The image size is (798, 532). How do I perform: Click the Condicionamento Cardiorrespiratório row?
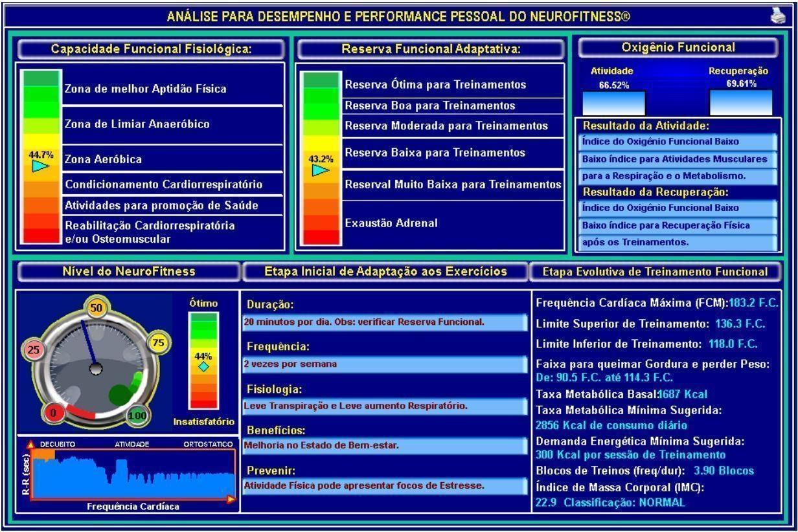click(173, 184)
